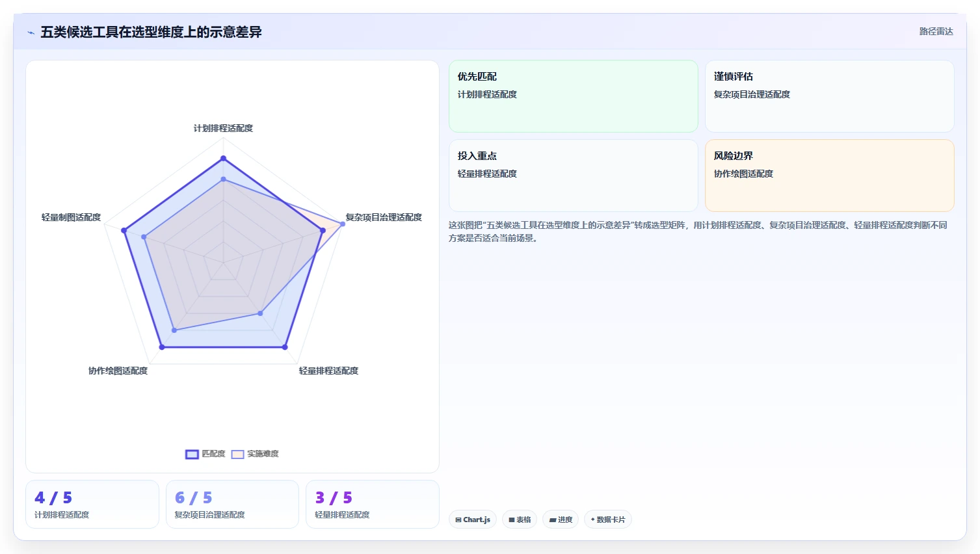Click the 路径雷达 label
Screen dimensions: 980x554
[x=936, y=31]
